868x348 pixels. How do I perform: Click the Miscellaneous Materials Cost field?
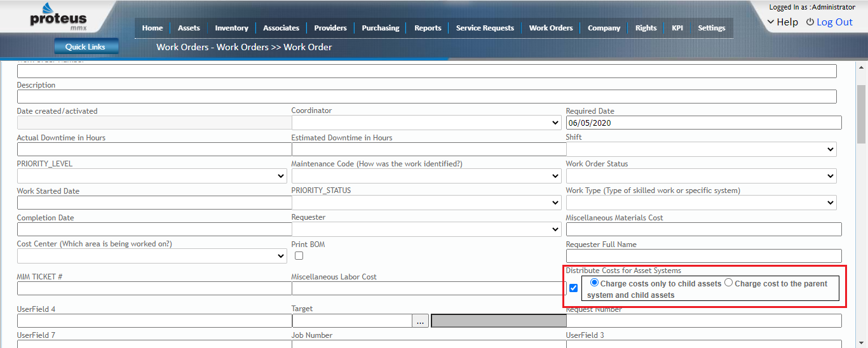point(704,229)
